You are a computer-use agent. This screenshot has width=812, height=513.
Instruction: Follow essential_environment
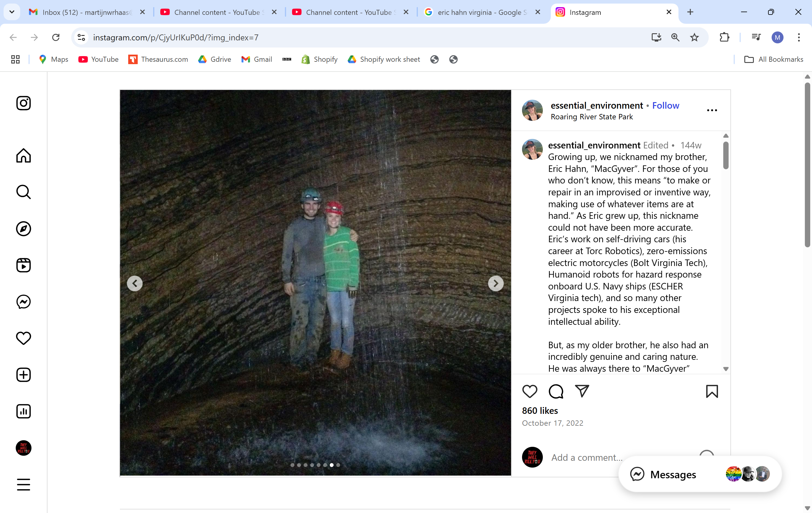coord(665,106)
